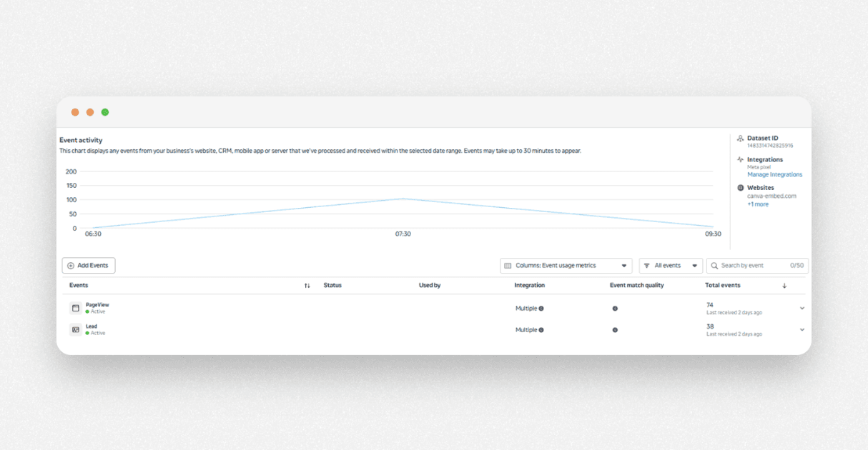Expand the PageView event row chevron
The image size is (868, 450).
[802, 309]
